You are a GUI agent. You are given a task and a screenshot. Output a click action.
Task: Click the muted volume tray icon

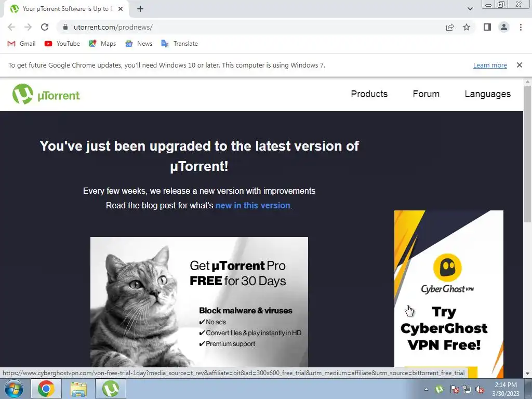[x=480, y=389]
